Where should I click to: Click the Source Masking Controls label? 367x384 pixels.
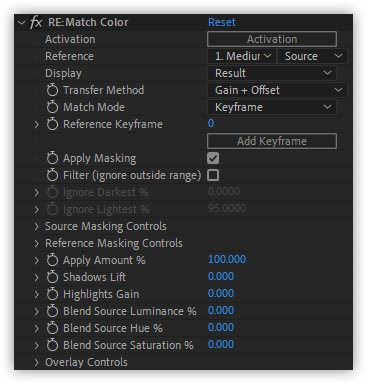point(106,226)
